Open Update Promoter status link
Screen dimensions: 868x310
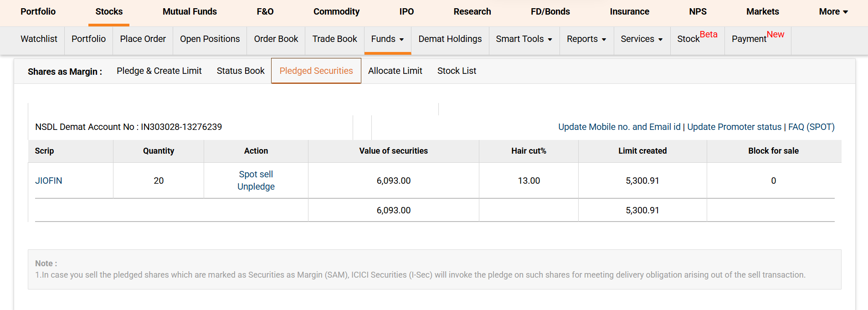734,127
